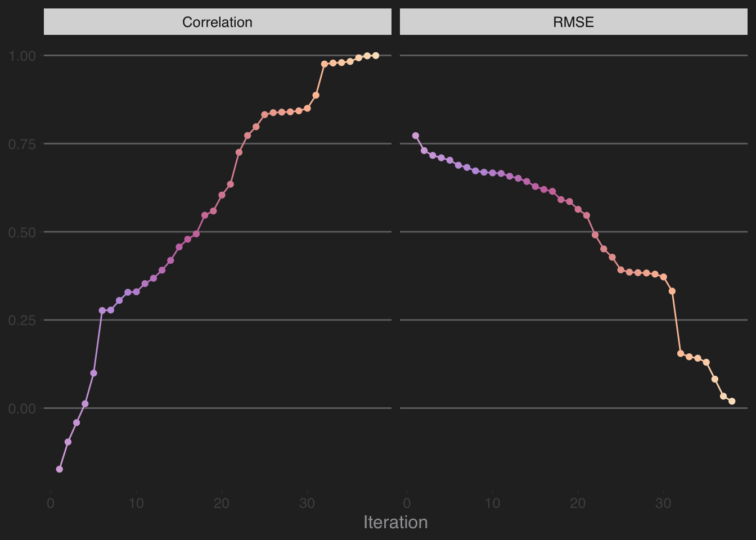The height and width of the screenshot is (540, 756).
Task: Click the 0.00 y-axis tick label
Action: pyautogui.click(x=22, y=408)
